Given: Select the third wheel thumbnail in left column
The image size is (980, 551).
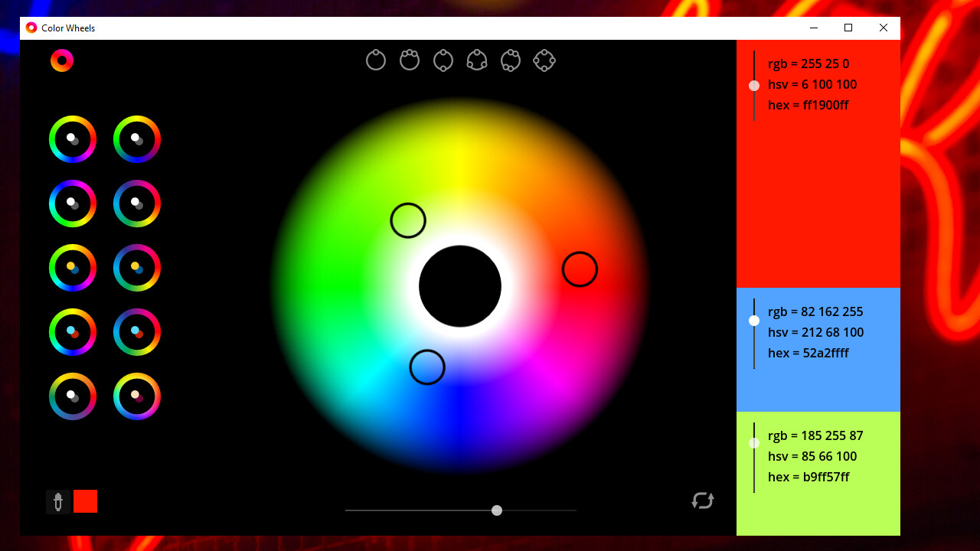Looking at the screenshot, I should point(72,268).
